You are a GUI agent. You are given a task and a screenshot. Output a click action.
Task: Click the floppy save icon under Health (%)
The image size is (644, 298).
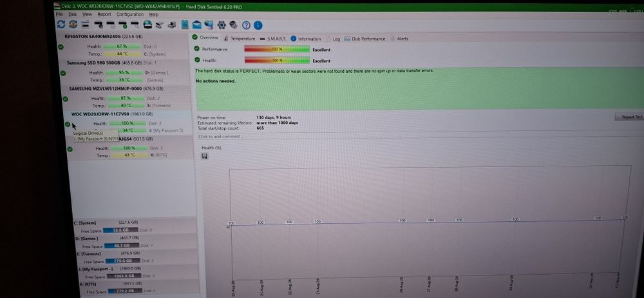205,156
